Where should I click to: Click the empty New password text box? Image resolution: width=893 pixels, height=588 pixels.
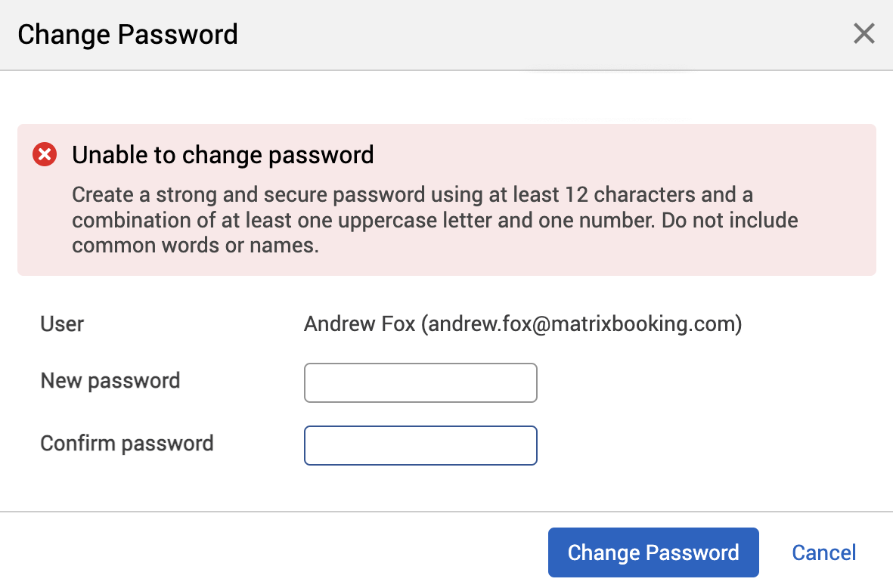(420, 382)
